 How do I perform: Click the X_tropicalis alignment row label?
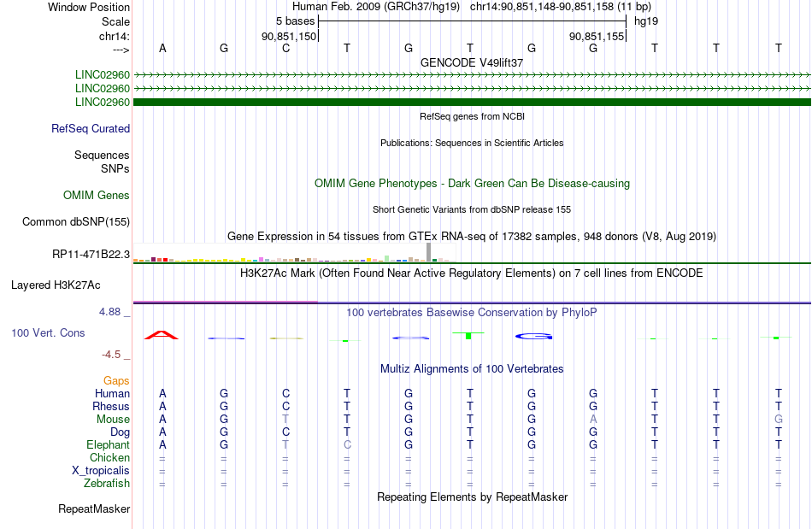[x=101, y=471]
